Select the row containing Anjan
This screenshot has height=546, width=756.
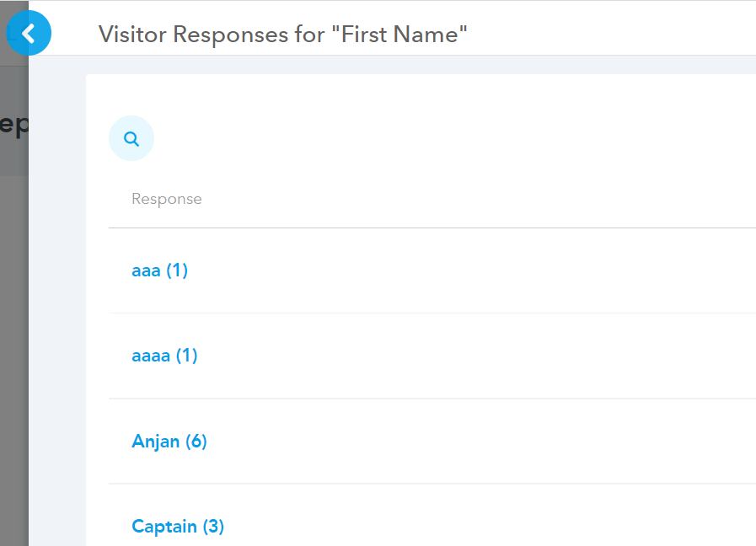coord(432,442)
